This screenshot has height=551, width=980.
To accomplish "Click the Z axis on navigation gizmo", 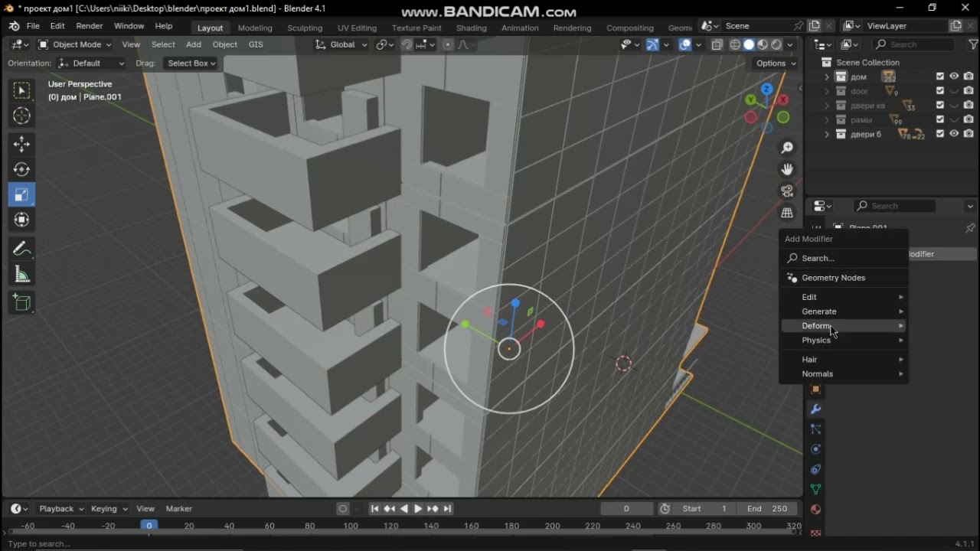I will 767,89.
